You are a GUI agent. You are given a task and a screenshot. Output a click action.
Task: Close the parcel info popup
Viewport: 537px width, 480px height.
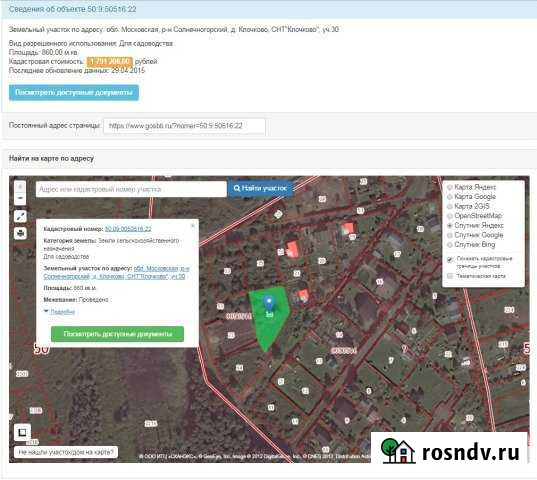pos(192,225)
